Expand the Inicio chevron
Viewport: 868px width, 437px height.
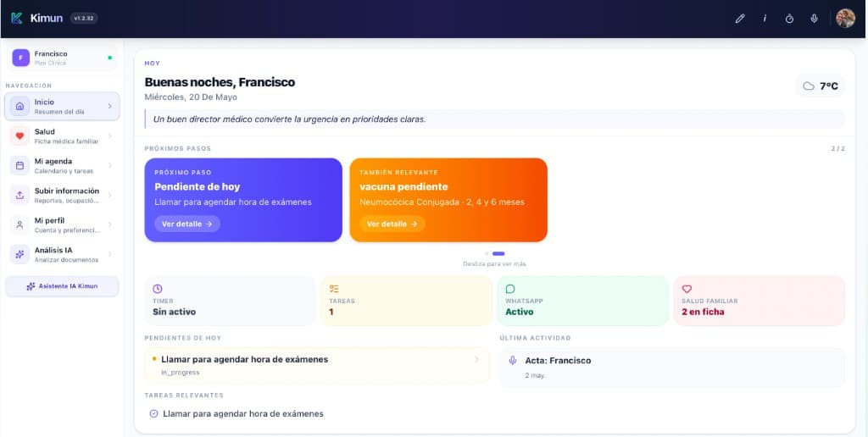point(109,106)
